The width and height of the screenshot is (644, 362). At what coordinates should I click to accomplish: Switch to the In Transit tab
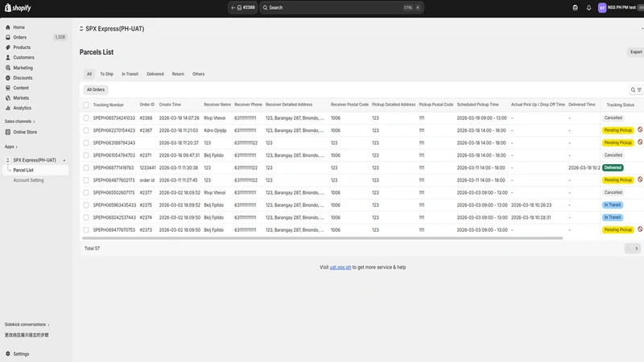130,74
